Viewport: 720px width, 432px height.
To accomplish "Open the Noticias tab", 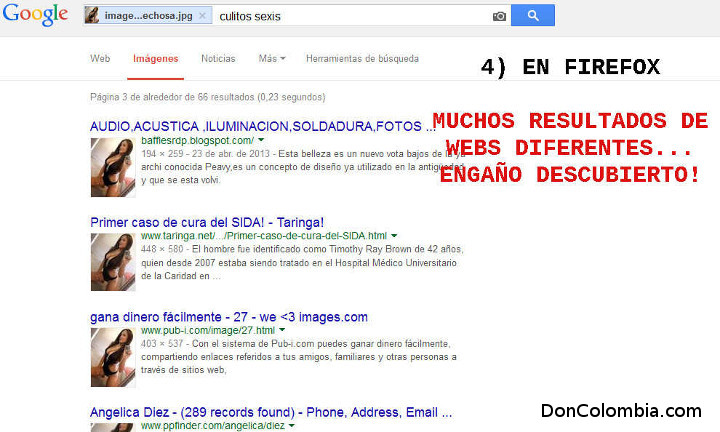I will click(218, 59).
